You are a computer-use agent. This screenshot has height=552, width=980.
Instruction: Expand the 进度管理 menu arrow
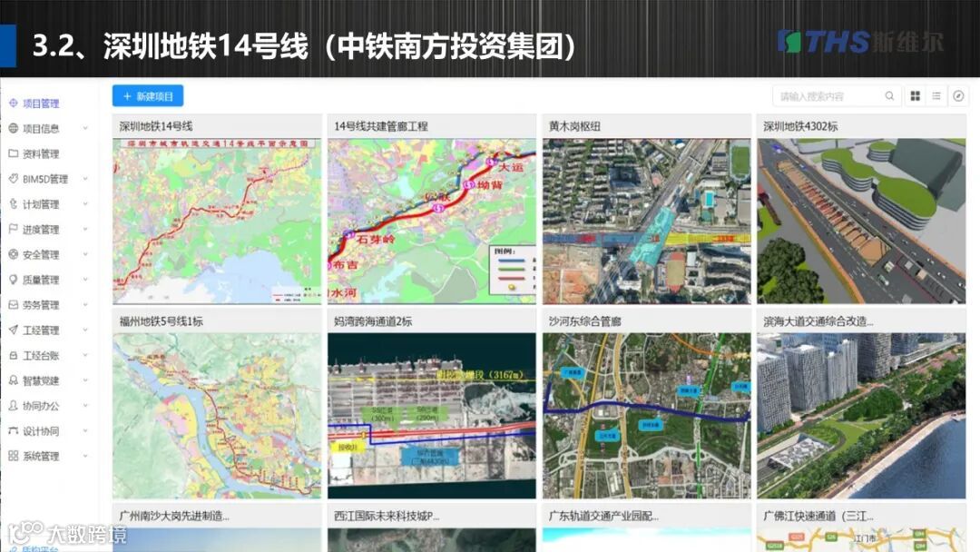(x=85, y=229)
